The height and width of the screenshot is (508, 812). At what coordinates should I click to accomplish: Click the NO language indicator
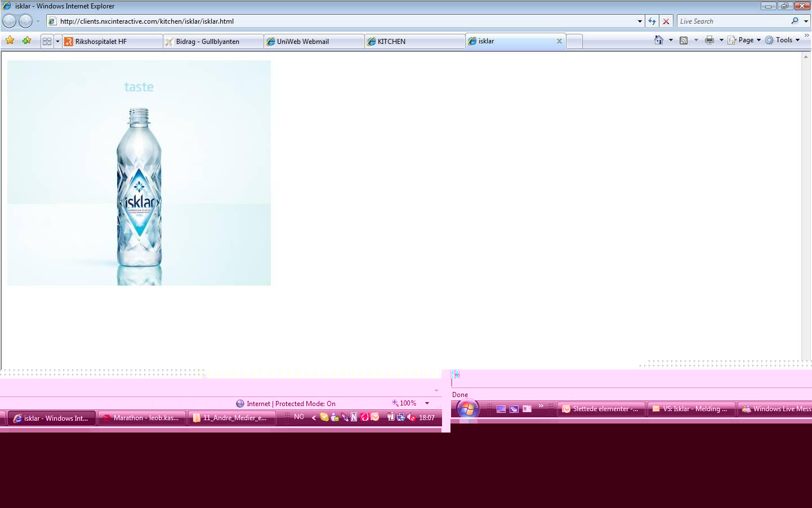pos(299,417)
